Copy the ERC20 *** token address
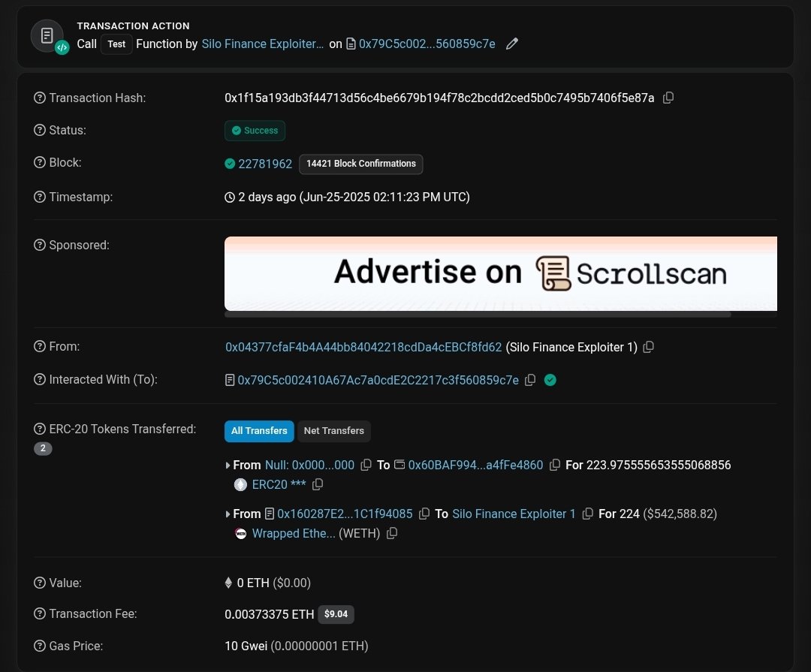The image size is (811, 672). (x=318, y=484)
